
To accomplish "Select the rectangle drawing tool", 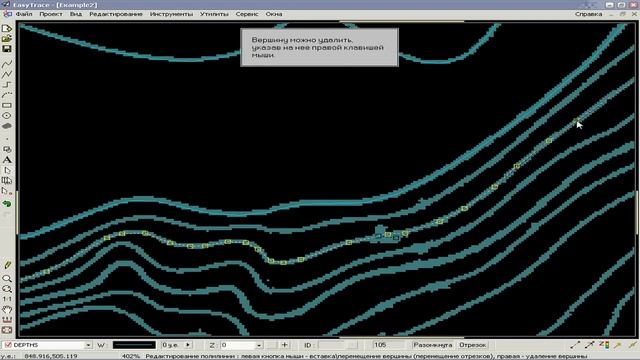I will pyautogui.click(x=7, y=105).
